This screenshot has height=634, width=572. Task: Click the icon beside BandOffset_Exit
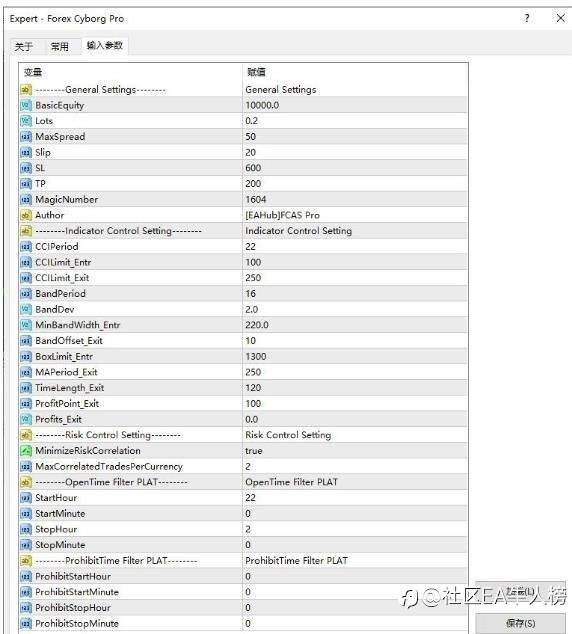[x=26, y=341]
